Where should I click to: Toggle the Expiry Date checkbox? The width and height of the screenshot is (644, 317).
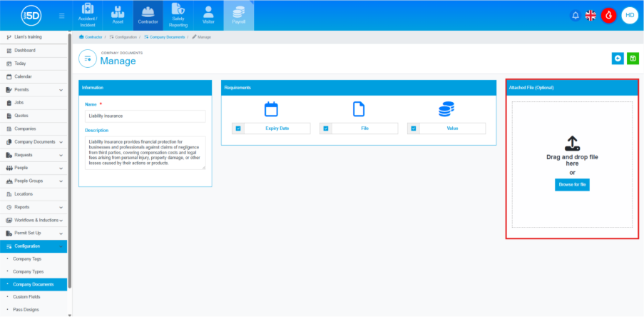coord(238,129)
